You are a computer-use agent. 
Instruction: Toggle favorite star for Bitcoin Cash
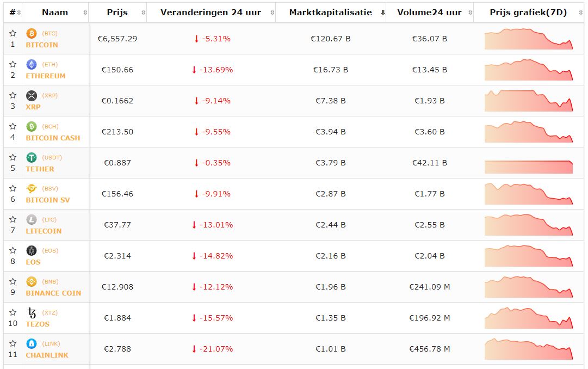[13, 127]
